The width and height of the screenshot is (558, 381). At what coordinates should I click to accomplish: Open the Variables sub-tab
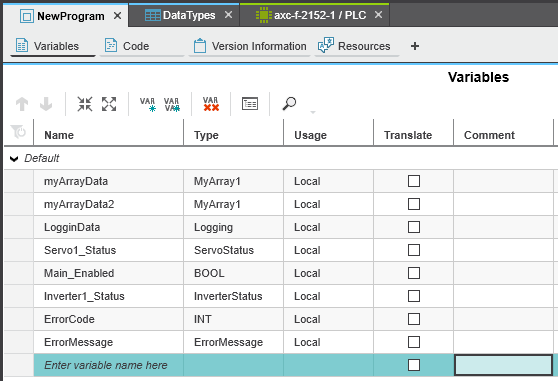pos(53,46)
